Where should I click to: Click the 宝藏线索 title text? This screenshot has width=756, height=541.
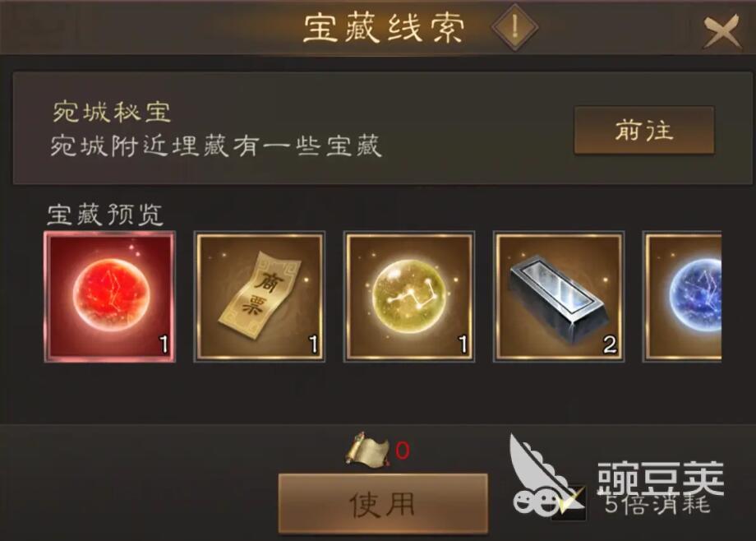384,27
